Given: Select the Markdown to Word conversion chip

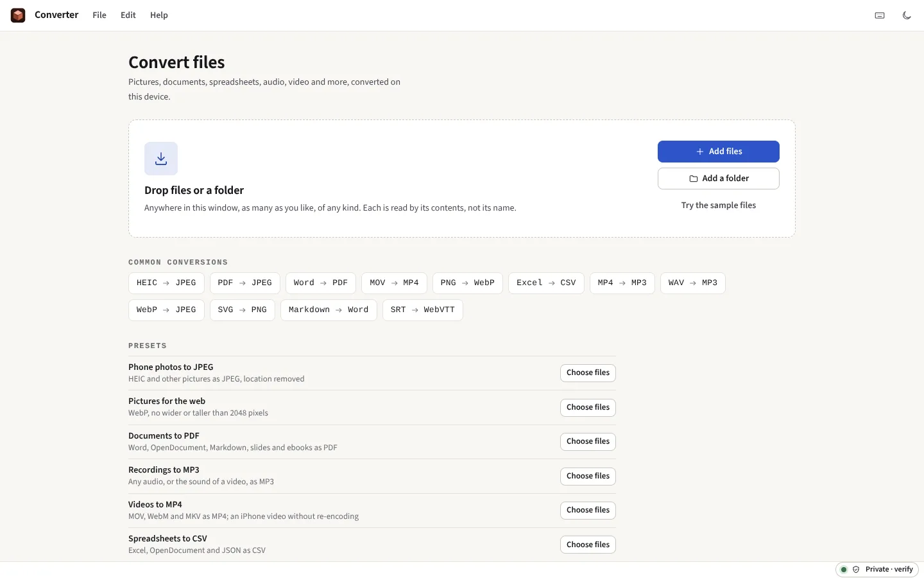Looking at the screenshot, I should (329, 310).
